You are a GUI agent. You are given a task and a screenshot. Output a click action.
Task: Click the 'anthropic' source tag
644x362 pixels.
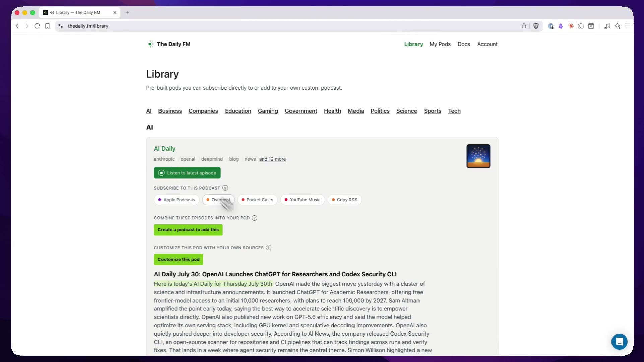point(164,159)
